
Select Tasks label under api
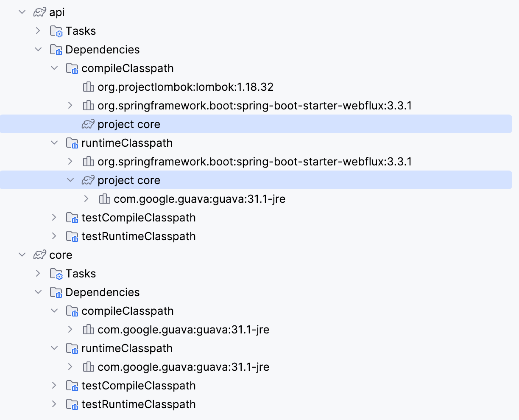pos(81,31)
